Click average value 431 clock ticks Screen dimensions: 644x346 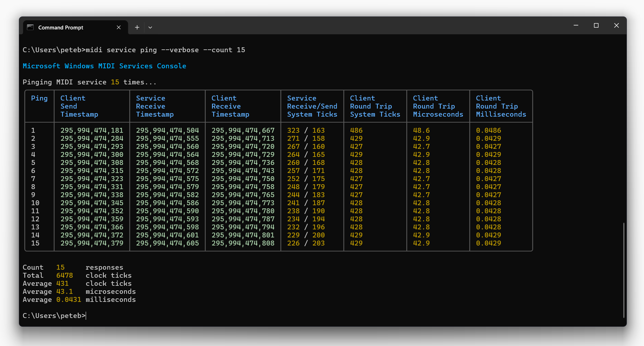coord(63,284)
